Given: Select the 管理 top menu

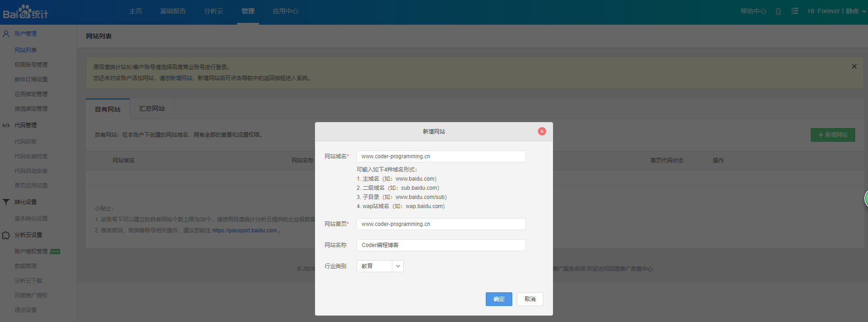Looking at the screenshot, I should (248, 11).
